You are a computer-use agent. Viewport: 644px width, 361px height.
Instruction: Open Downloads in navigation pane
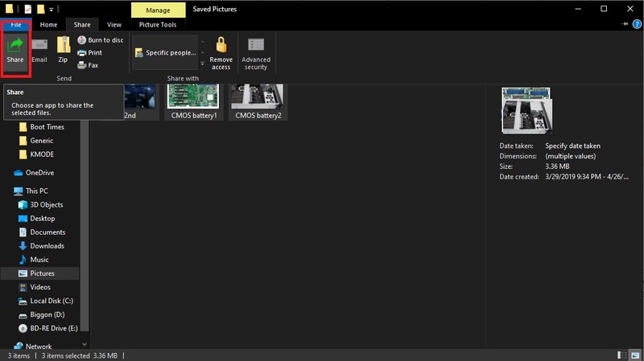pyautogui.click(x=47, y=246)
